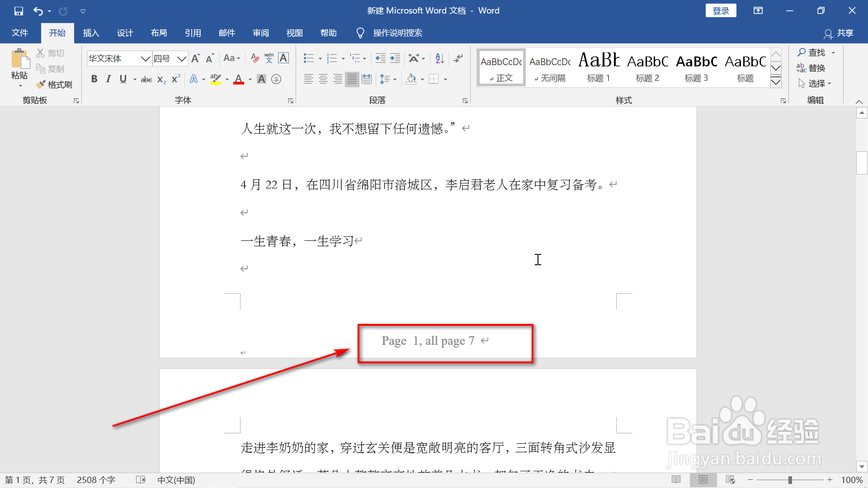Click the 2508 个字 word count
The height and width of the screenshot is (488, 868).
(x=96, y=480)
